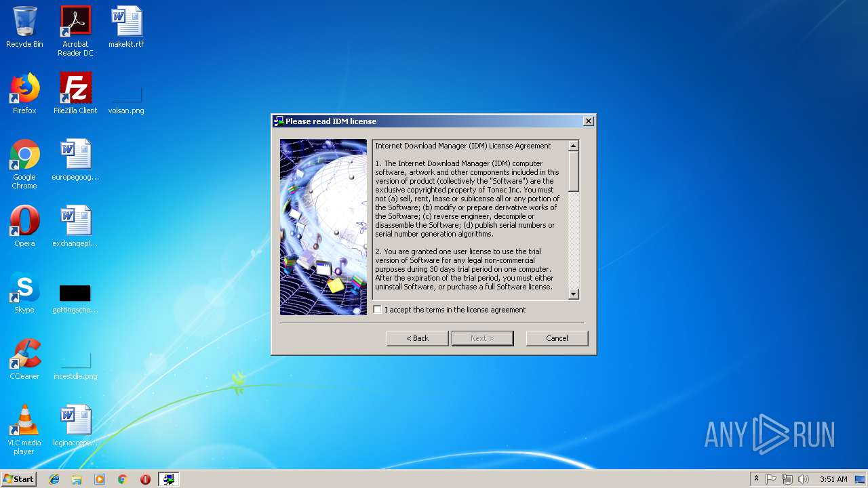
Task: Accept the terms in the license agreement
Action: coord(378,310)
